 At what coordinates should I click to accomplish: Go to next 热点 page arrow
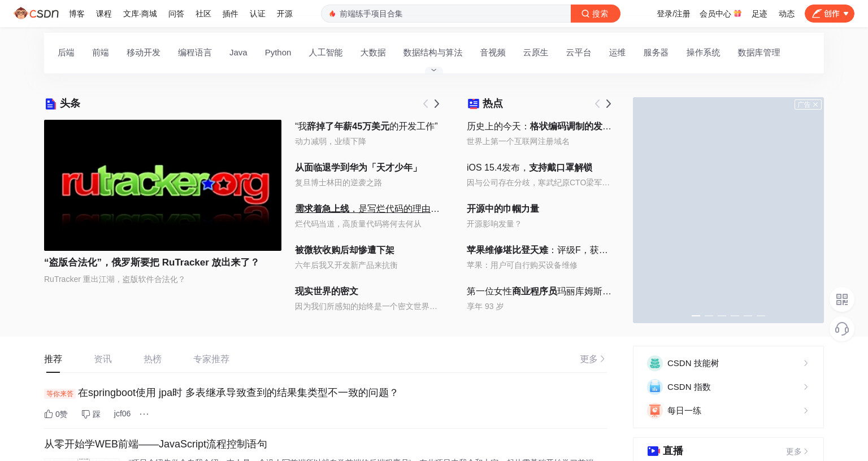point(609,103)
